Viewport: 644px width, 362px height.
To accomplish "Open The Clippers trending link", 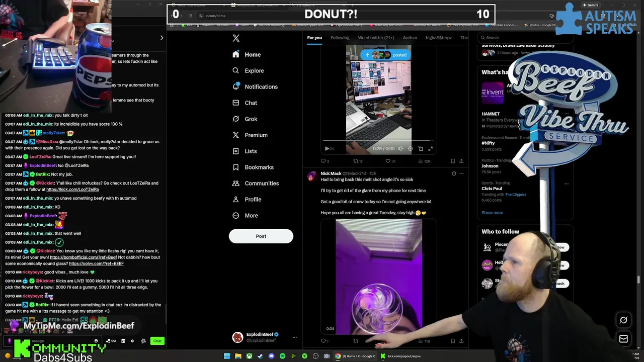I will (516, 195).
